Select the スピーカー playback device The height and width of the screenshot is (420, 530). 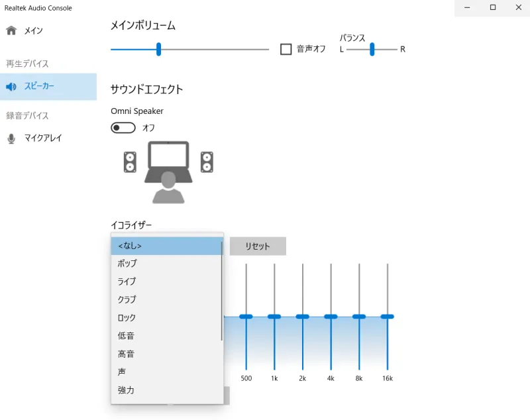pos(40,86)
